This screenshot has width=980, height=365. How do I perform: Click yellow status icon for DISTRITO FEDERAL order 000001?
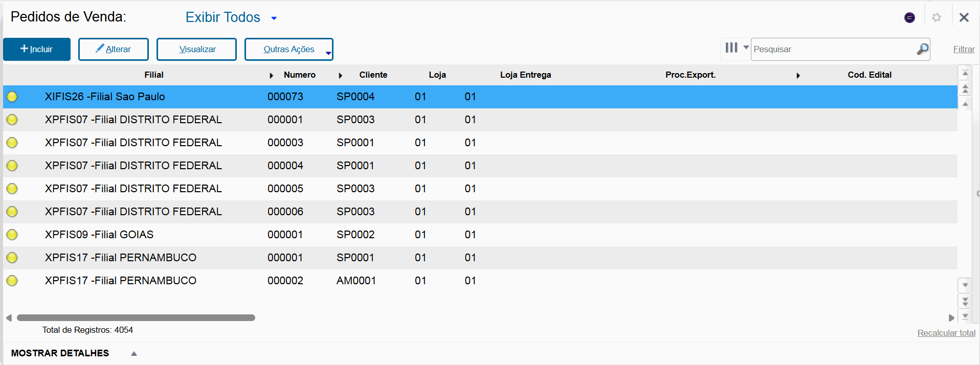12,120
